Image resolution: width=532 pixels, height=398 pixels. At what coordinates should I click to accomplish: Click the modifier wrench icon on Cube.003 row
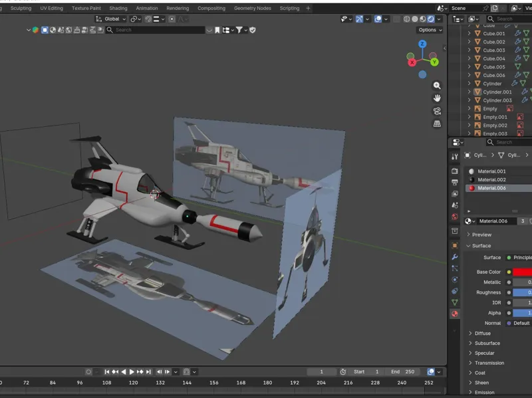pos(517,50)
